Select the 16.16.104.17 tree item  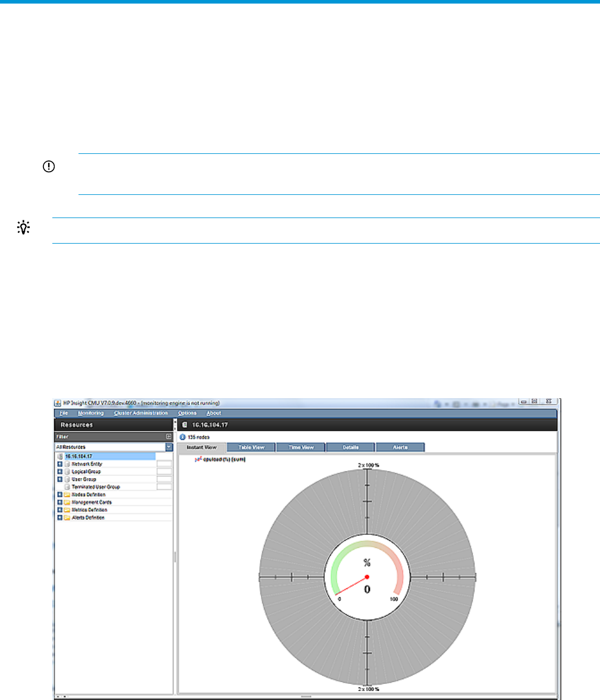[x=78, y=456]
